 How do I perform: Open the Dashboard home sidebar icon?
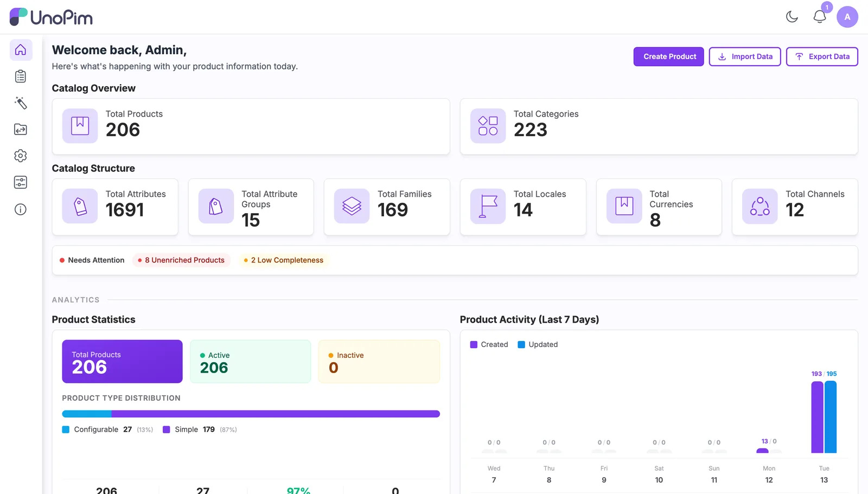21,50
